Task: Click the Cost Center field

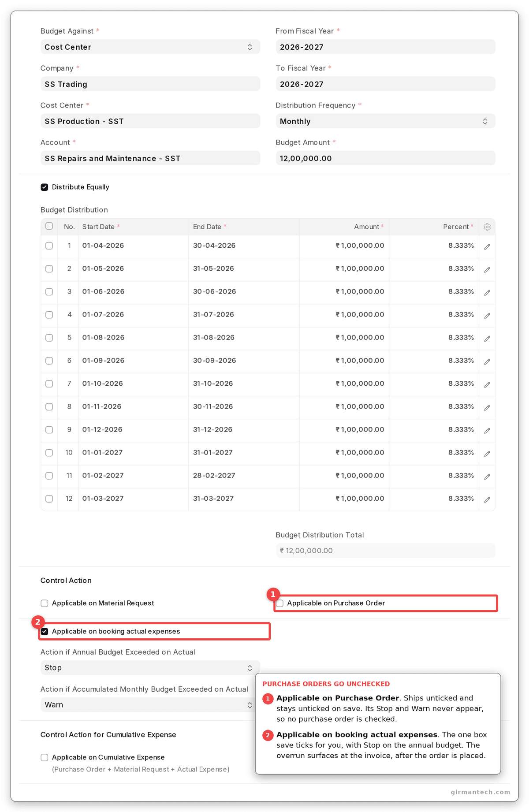Action: pos(150,121)
